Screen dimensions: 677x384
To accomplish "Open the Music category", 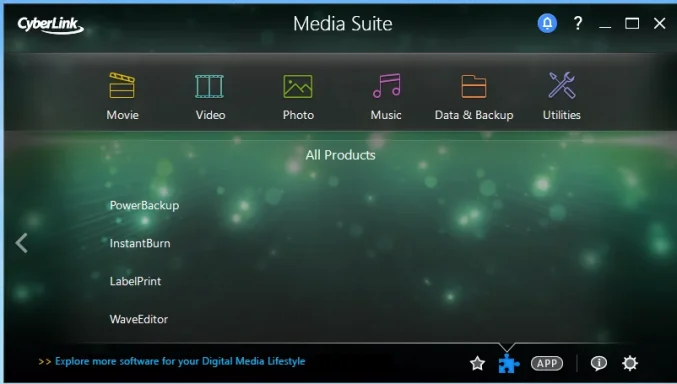I will pyautogui.click(x=386, y=96).
